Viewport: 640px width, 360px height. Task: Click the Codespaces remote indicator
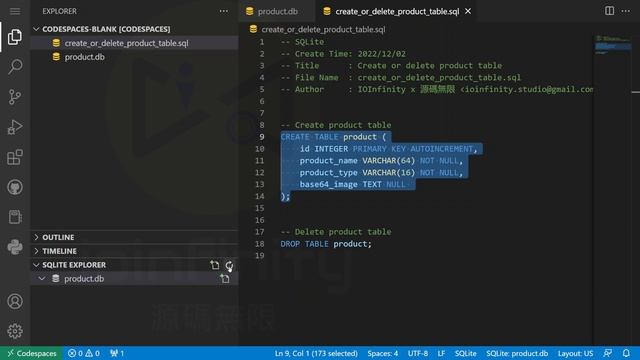coord(31,353)
